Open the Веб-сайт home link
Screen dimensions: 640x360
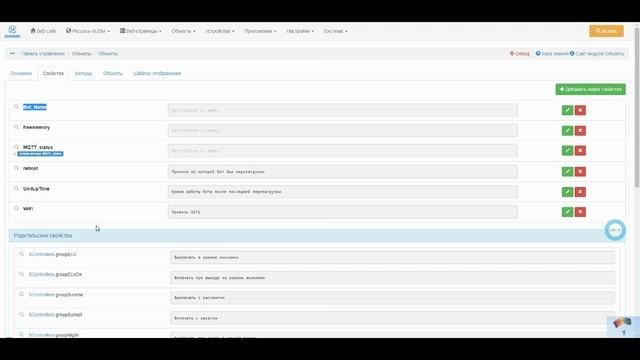[43, 31]
